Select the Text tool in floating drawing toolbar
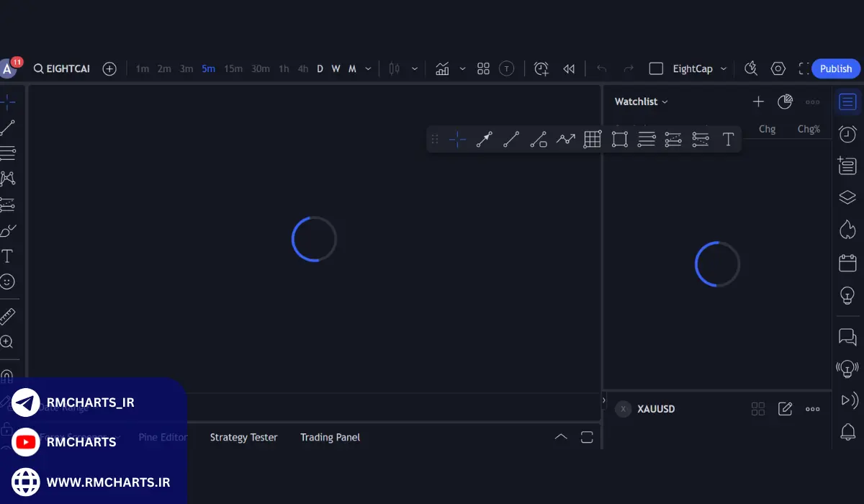 pyautogui.click(x=728, y=140)
